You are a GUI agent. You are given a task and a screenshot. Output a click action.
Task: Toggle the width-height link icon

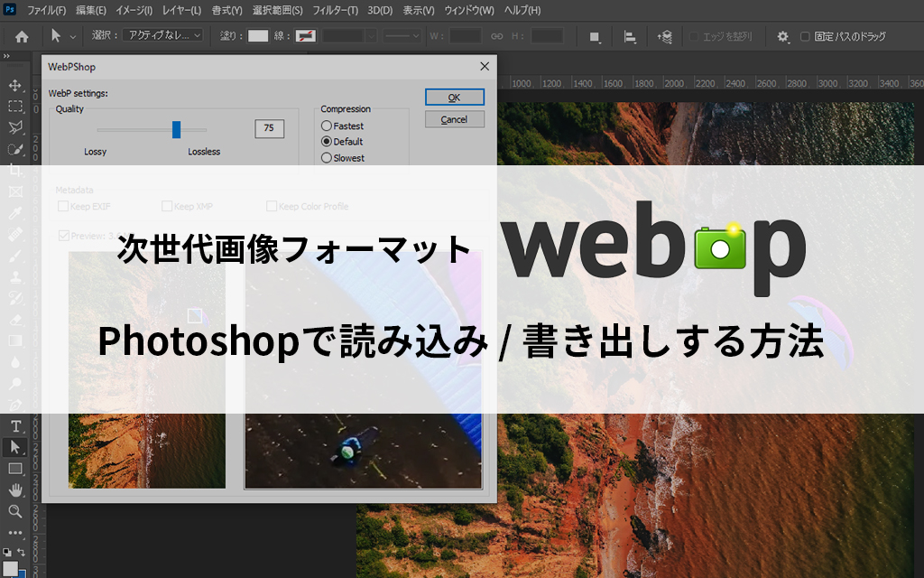[x=497, y=36]
